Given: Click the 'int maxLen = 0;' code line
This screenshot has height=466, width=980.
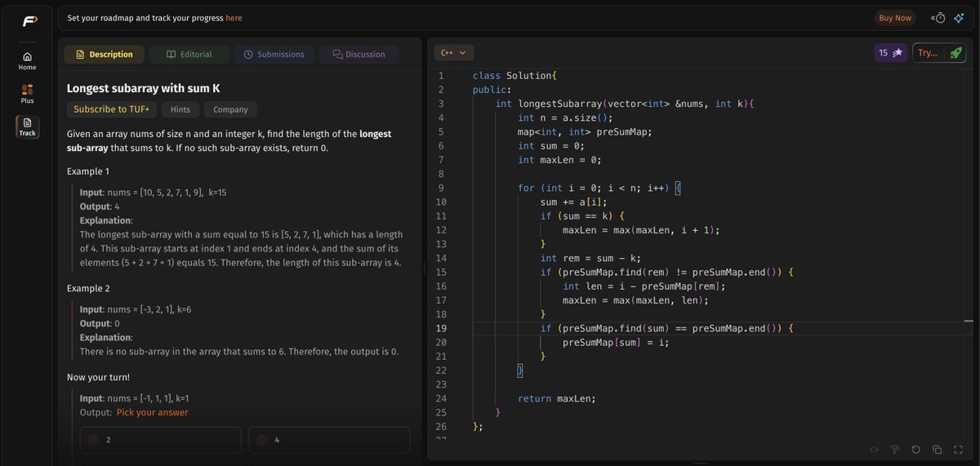Looking at the screenshot, I should tap(559, 159).
